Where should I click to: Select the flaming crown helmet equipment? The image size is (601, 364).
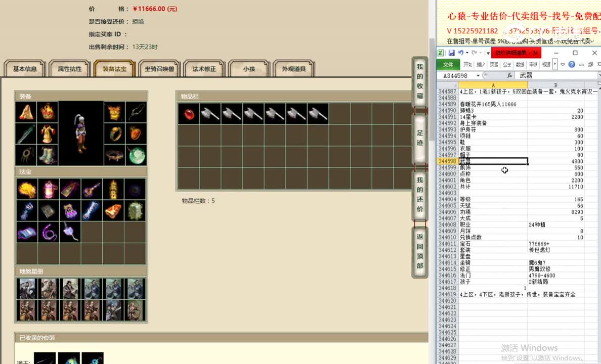click(x=48, y=112)
